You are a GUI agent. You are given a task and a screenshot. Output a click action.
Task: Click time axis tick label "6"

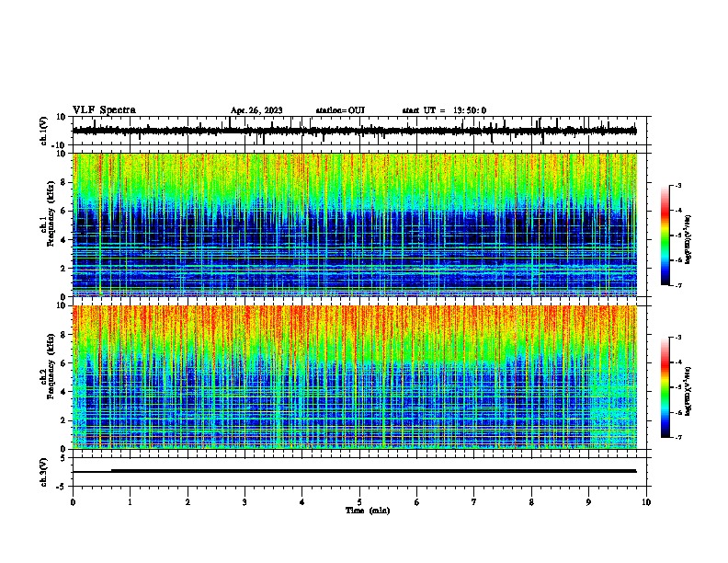click(x=417, y=502)
